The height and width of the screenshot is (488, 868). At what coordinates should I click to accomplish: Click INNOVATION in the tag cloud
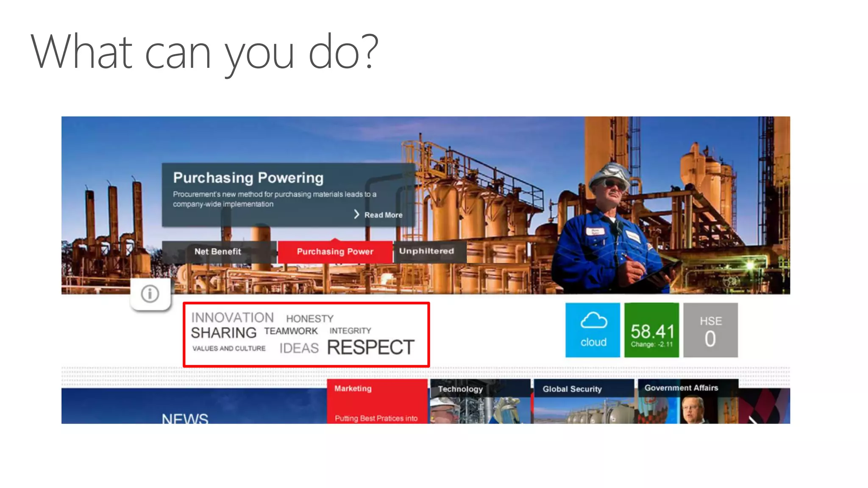232,317
